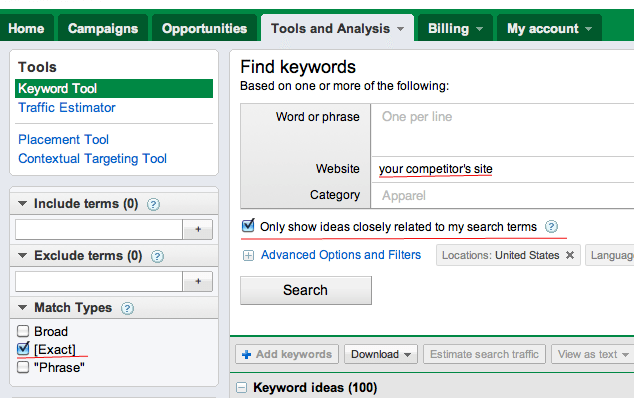The image size is (634, 398).
Task: Open help icon beside Match Types
Action: point(127,309)
